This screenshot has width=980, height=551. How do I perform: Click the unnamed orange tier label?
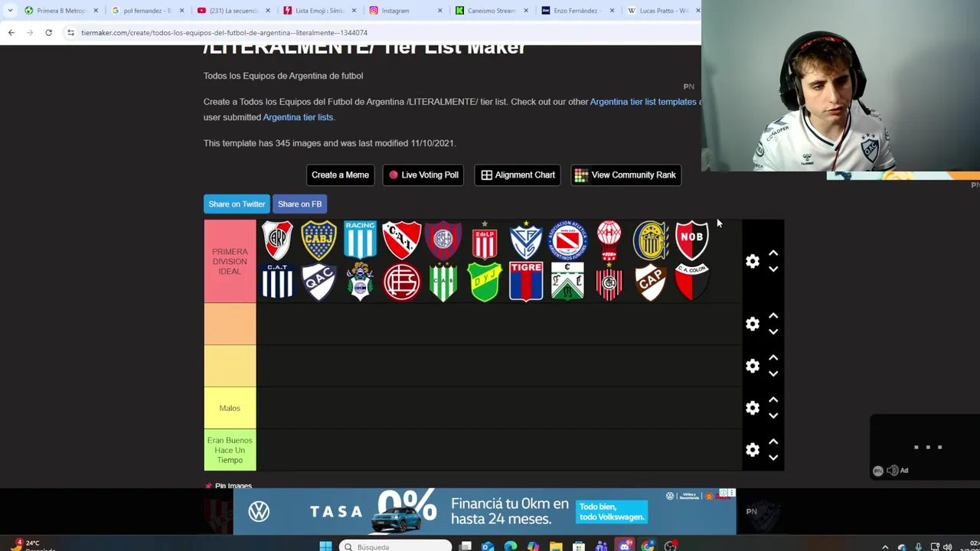coord(230,324)
